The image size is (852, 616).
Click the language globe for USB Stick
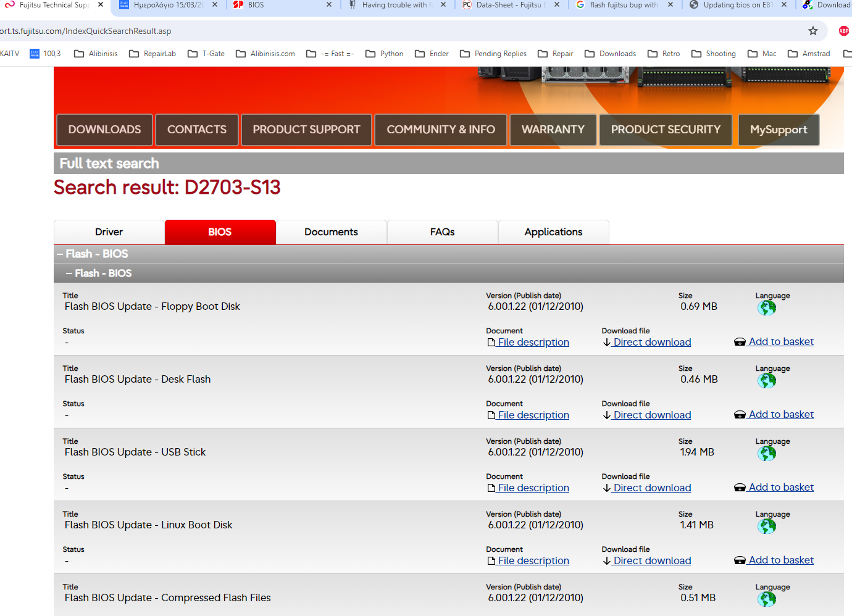(766, 454)
